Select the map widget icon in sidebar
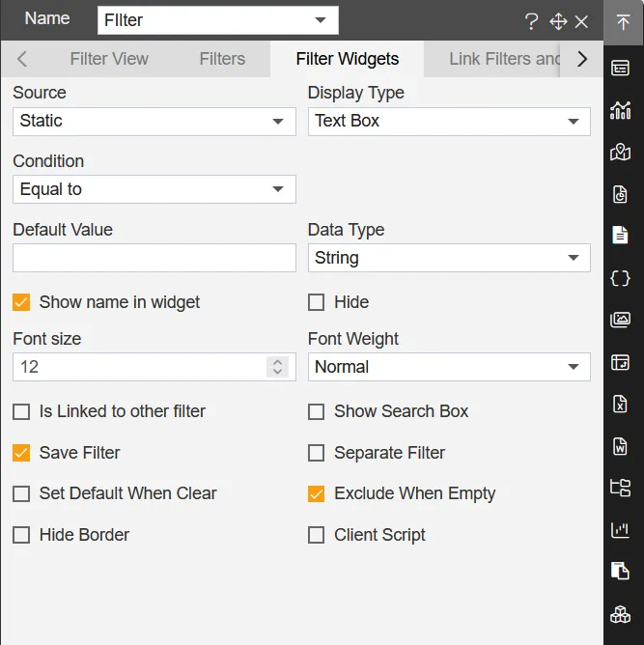 (621, 153)
